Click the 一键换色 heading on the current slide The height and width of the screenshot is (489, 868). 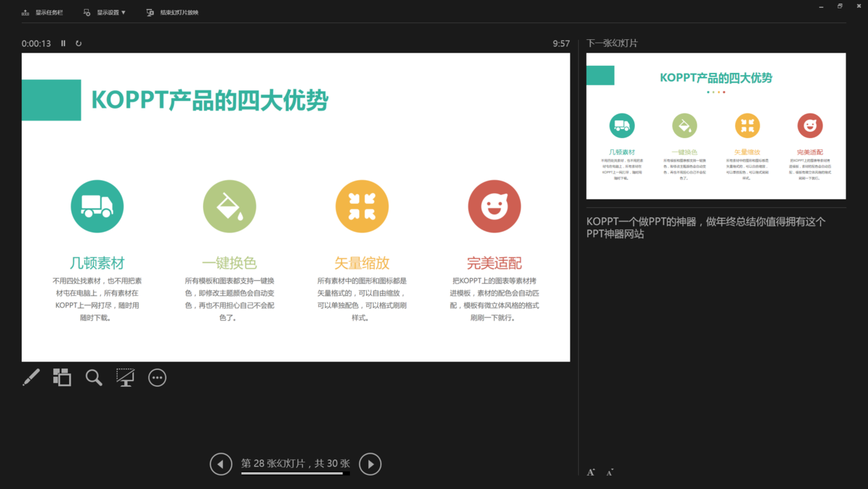pyautogui.click(x=230, y=263)
